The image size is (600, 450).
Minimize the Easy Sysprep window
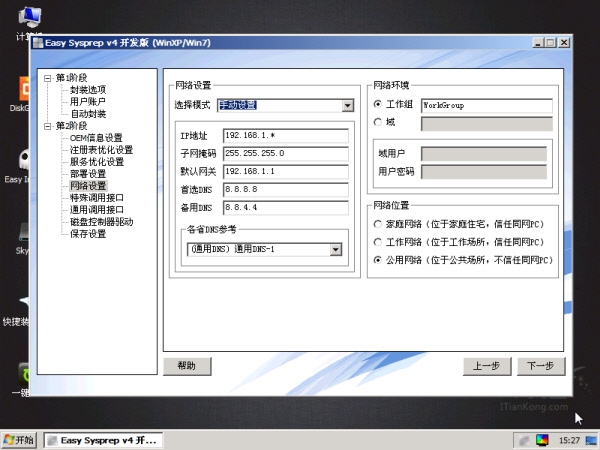coord(538,42)
